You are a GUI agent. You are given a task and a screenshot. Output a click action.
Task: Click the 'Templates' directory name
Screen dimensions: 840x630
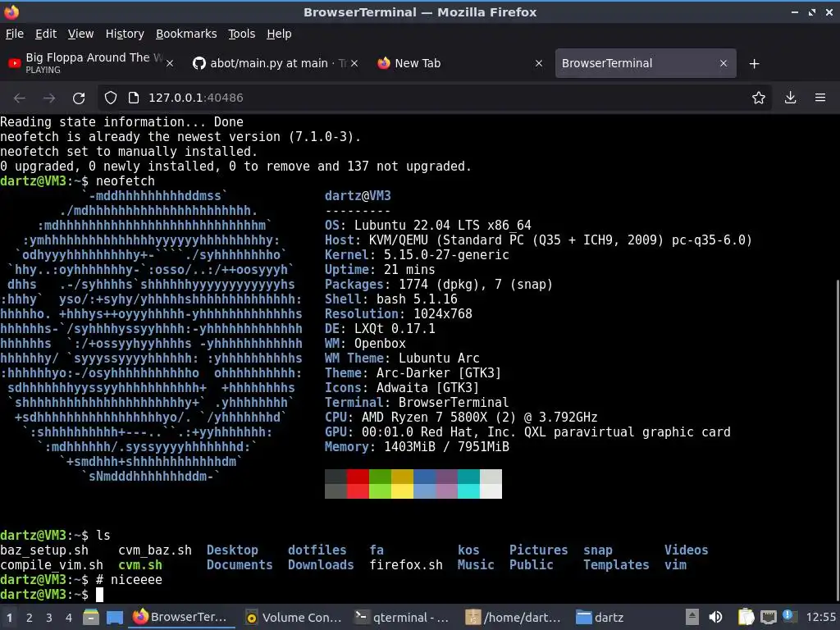click(616, 565)
